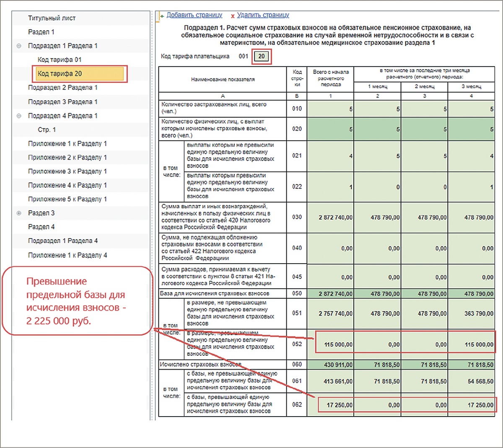Select row 030 total payments cell 2 872 740,00

(330, 218)
